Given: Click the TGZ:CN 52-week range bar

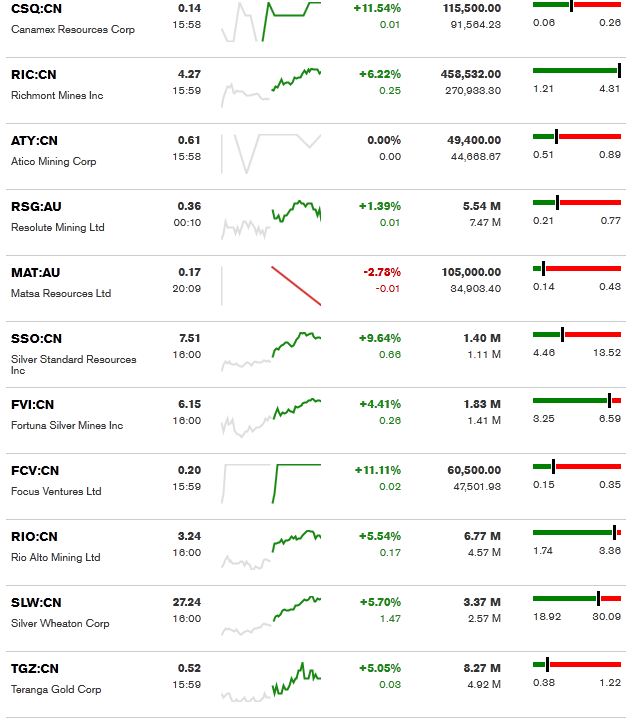Looking at the screenshot, I should 577,665.
